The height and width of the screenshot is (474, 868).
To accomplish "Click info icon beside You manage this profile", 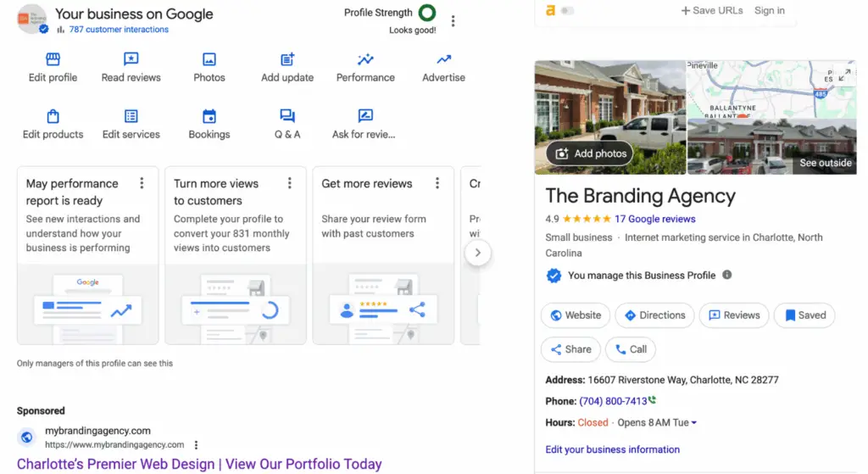I will coord(726,275).
